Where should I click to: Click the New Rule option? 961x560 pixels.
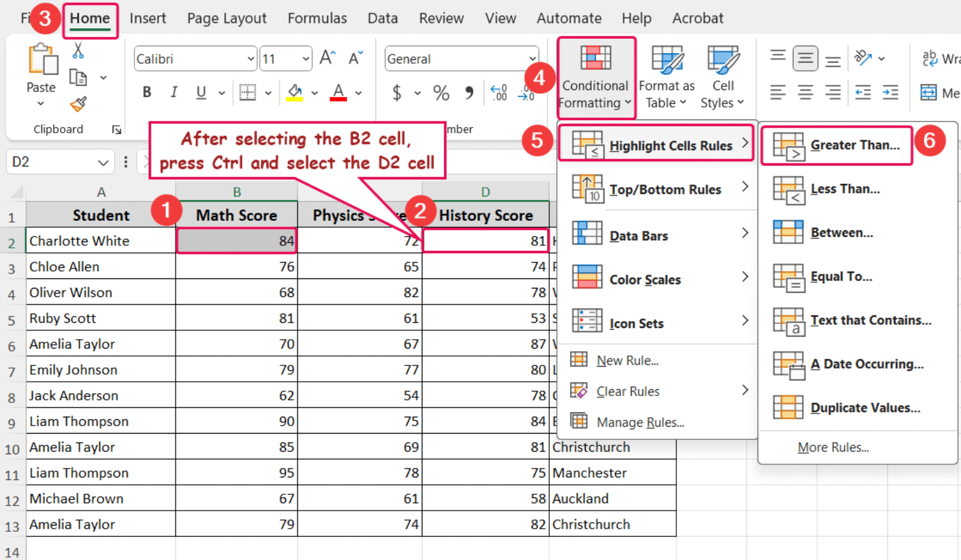[627, 360]
